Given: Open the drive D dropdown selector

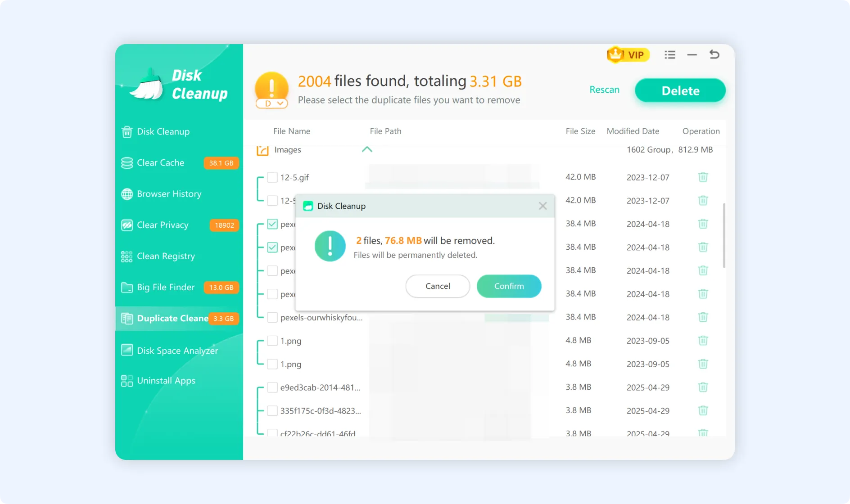Looking at the screenshot, I should coord(272,103).
